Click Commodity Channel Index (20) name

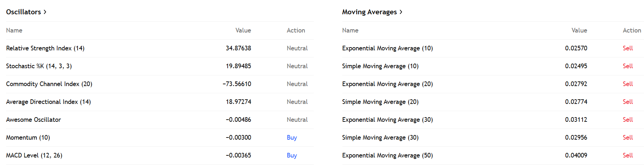[x=49, y=84]
